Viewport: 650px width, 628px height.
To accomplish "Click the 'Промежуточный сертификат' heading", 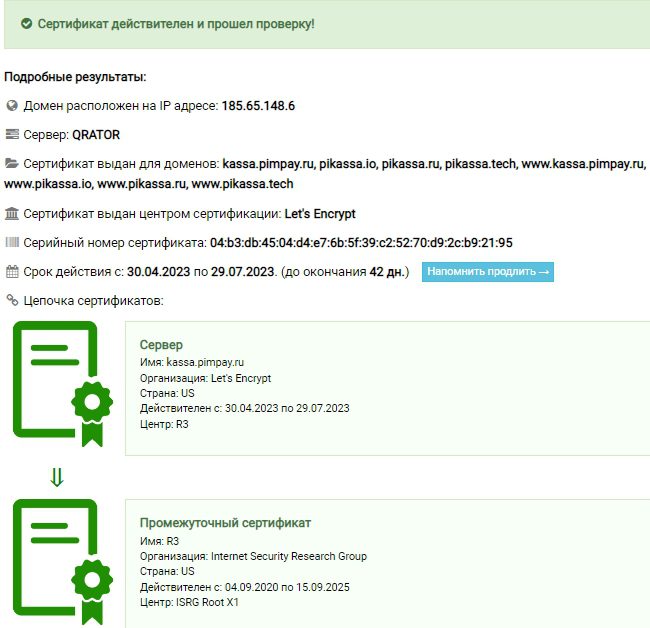I will coord(225,523).
